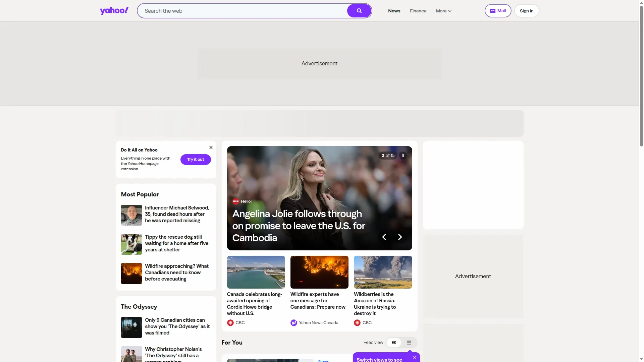Advance to next carousel story arrow

400,237
